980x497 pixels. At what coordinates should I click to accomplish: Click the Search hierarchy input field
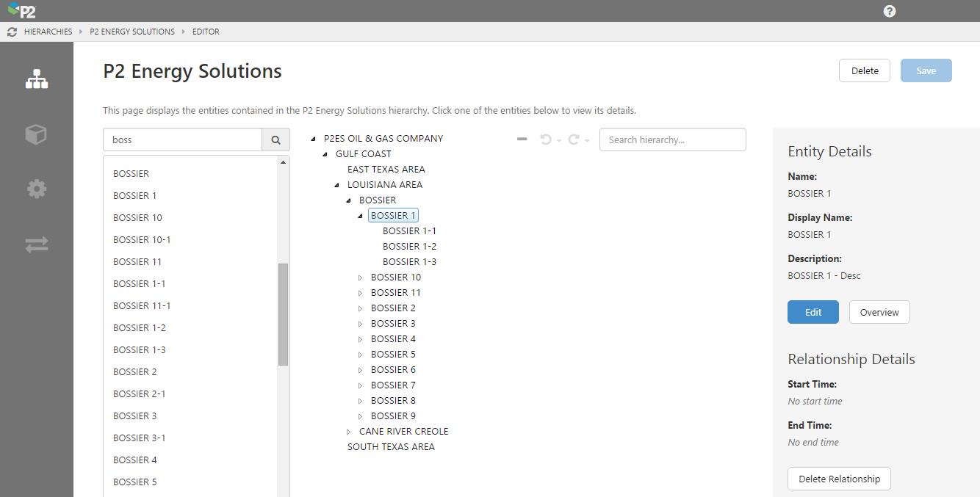pos(672,139)
